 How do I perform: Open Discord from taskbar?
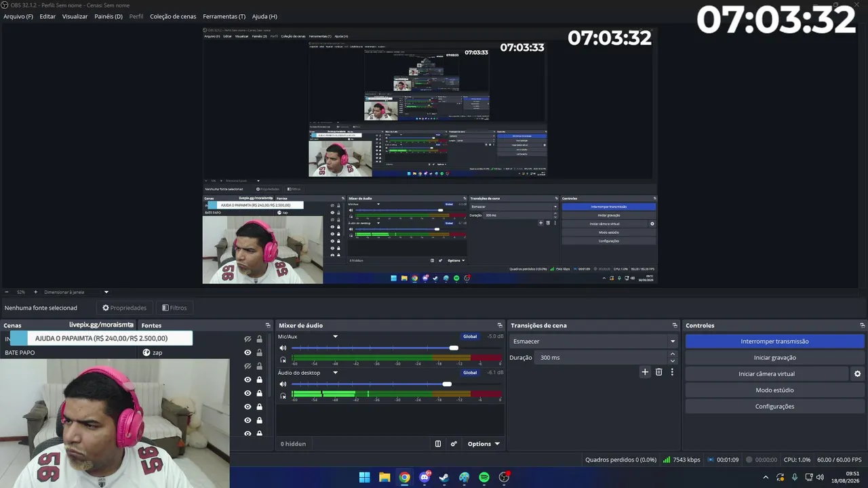point(425,477)
